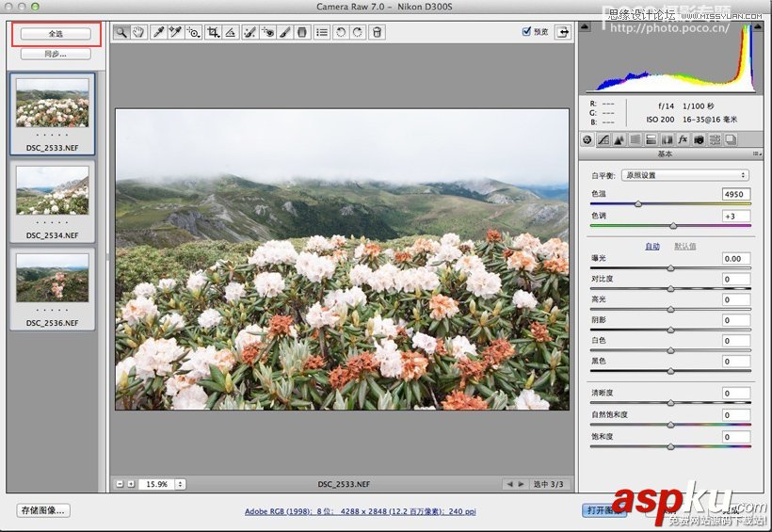Toggle full screen mode icon

[563, 33]
